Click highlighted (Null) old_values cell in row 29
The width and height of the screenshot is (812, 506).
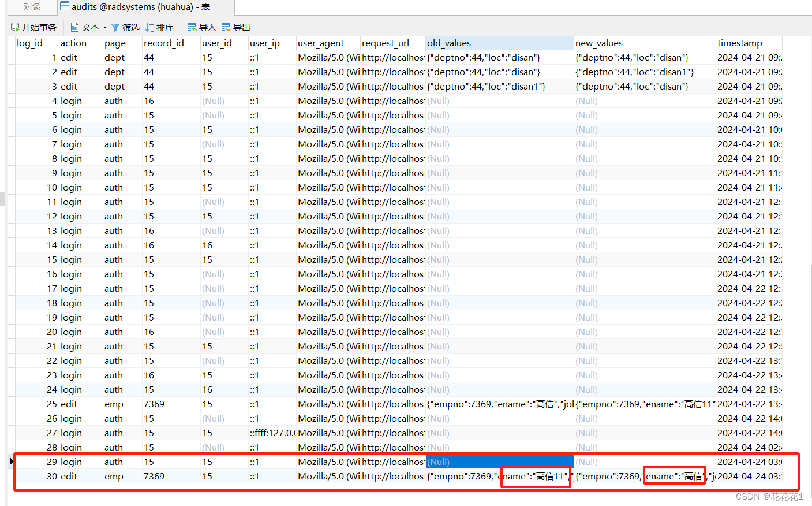[x=500, y=462]
